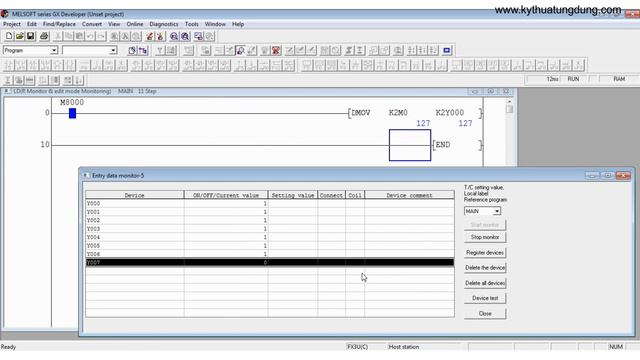Click the Print icon in toolbar

coord(44,36)
